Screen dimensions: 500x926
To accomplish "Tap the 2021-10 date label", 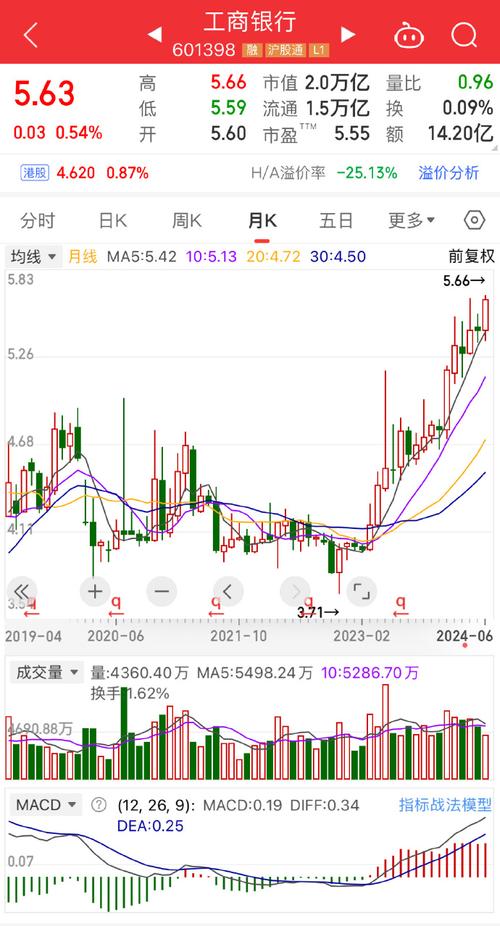I will (238, 635).
